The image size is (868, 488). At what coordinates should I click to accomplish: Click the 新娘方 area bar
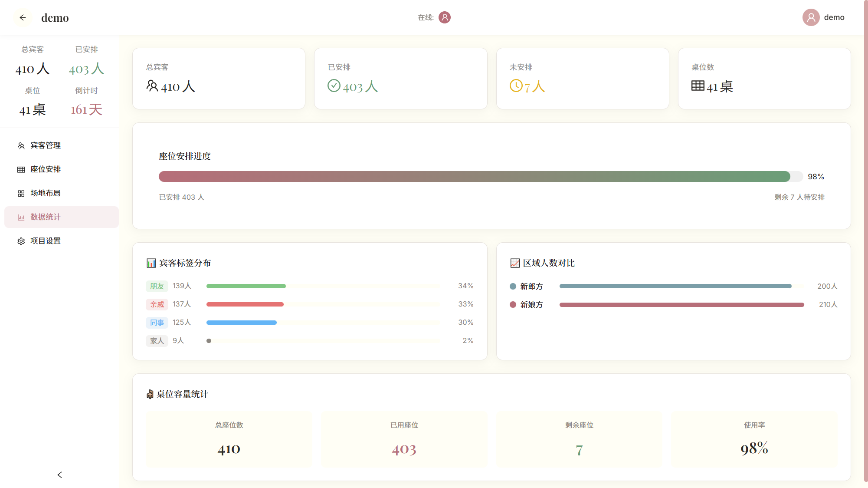(681, 305)
